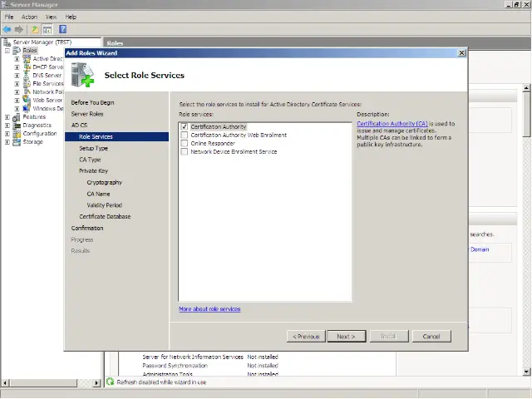Click the Roles node icon in tree
532x399 pixels.
point(17,51)
